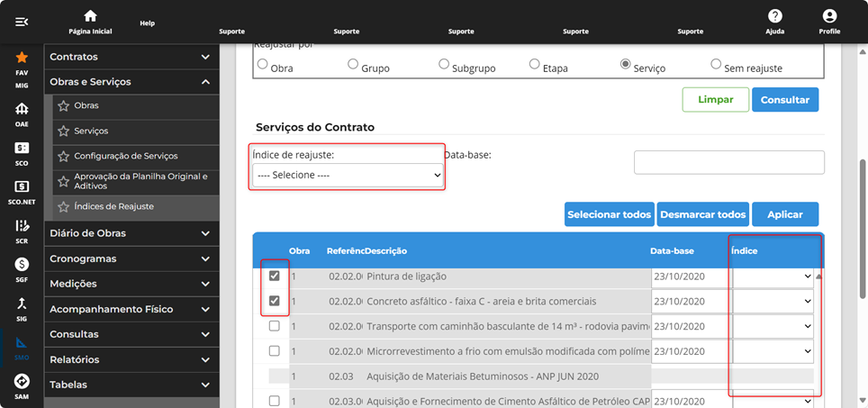Go to Página Inicial home icon

pyautogui.click(x=90, y=16)
